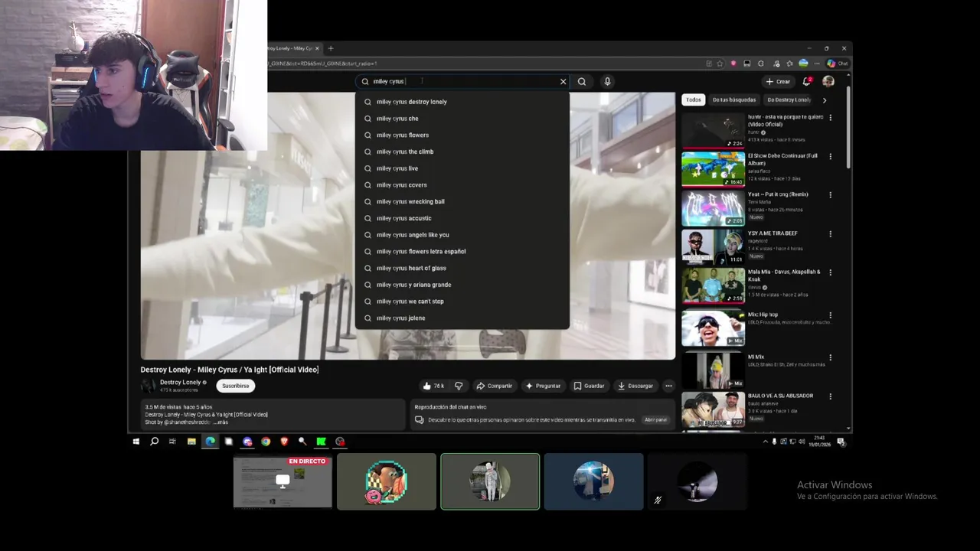980x551 pixels.
Task: Open options for BAULO VE A SU ABUSADOR
Action: pos(830,396)
